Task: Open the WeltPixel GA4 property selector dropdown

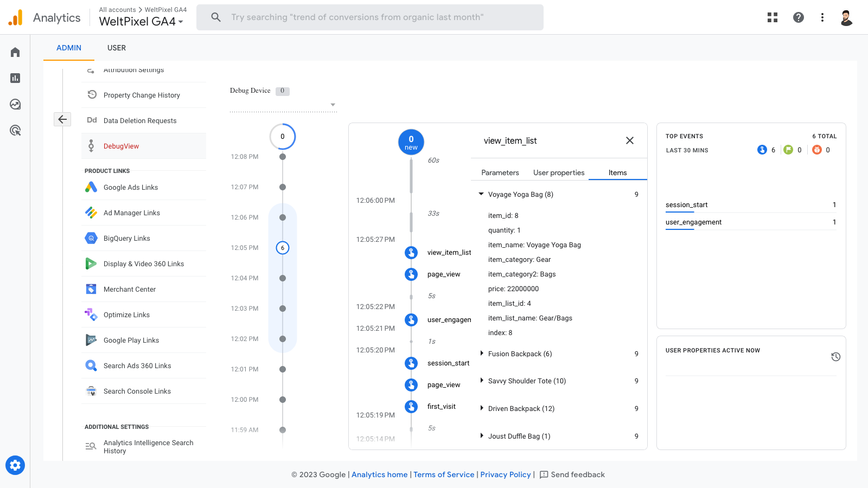Action: (x=141, y=22)
